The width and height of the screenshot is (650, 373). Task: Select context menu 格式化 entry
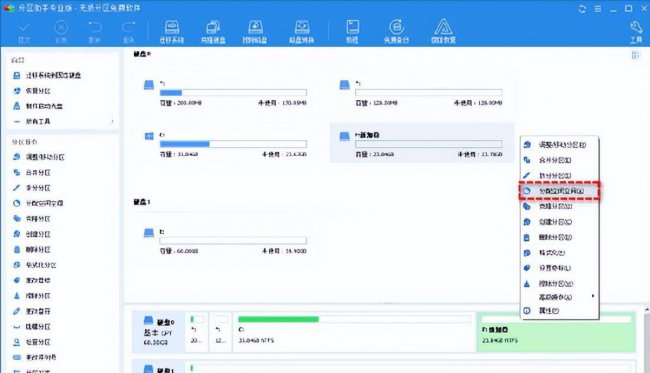tap(559, 253)
